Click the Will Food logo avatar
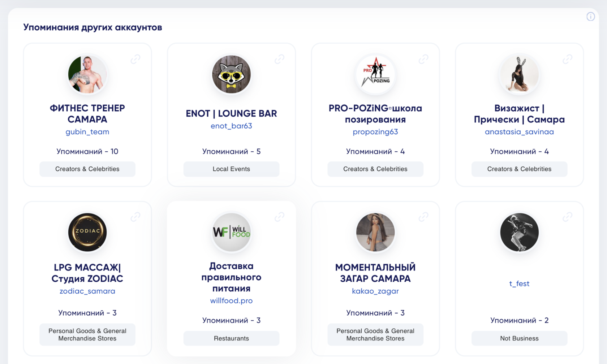This screenshot has width=607, height=364. click(231, 232)
